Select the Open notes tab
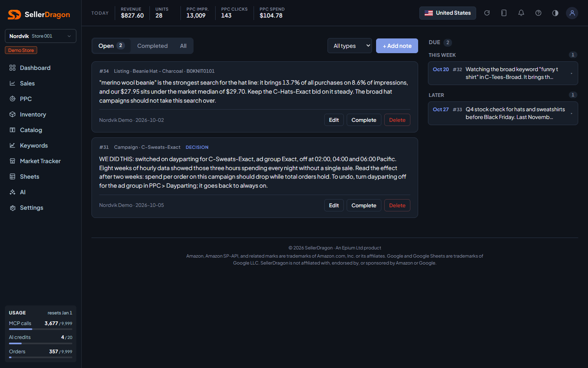 [111, 46]
